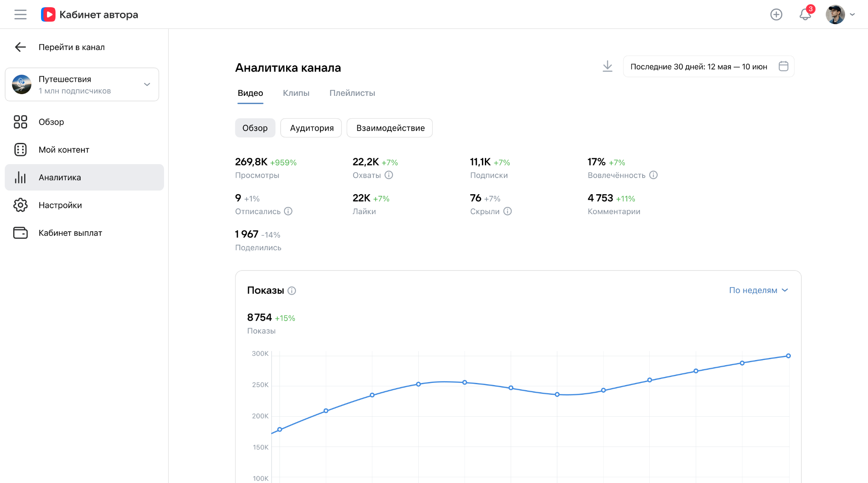
Task: Go to Перейти в канал
Action: coord(72,47)
